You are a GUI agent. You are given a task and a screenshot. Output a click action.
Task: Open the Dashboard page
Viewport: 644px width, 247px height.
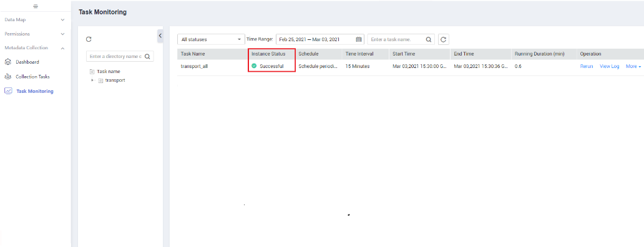(27, 62)
